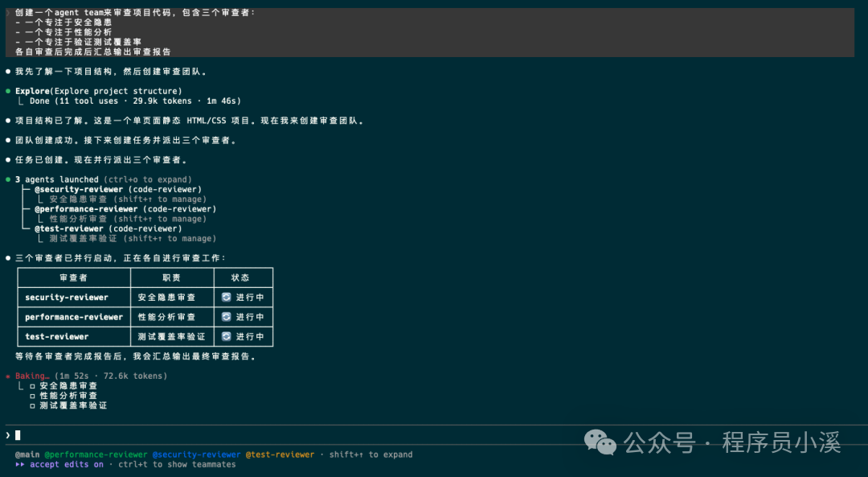Click the 安全隐患审查 subtask under @security-reviewer
The width and height of the screenshot is (868, 477).
coord(128,199)
